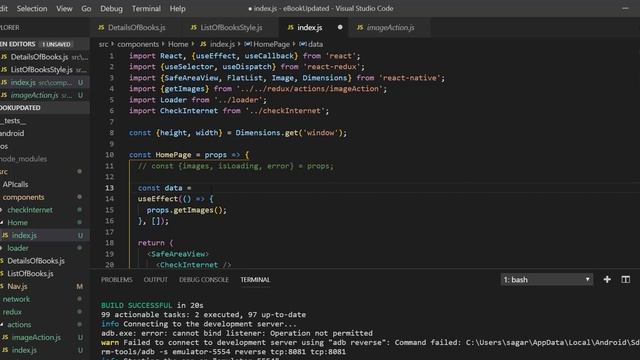Open DetailsOfBooks.js in Open Editors list
Image resolution: width=640 pixels, height=360 pixels.
(44, 57)
